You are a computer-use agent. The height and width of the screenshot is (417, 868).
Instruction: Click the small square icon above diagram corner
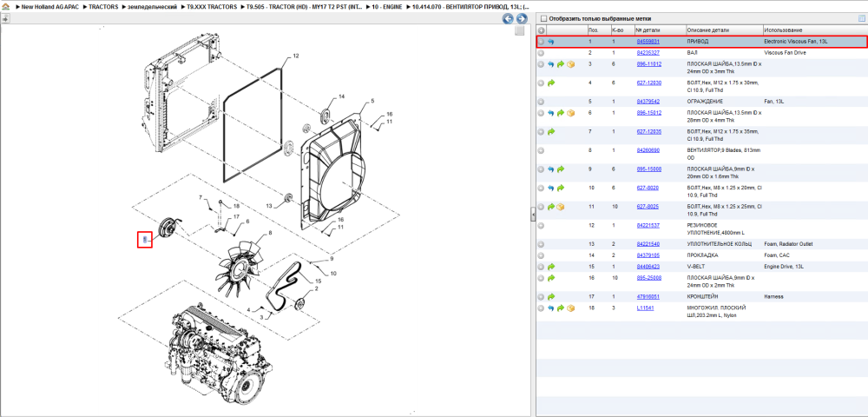point(519,31)
